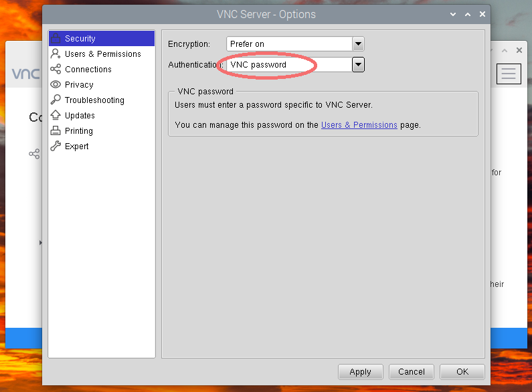Screen dimensions: 532x392
Task: Click the Connections share icon in sidebar
Action: (x=56, y=69)
